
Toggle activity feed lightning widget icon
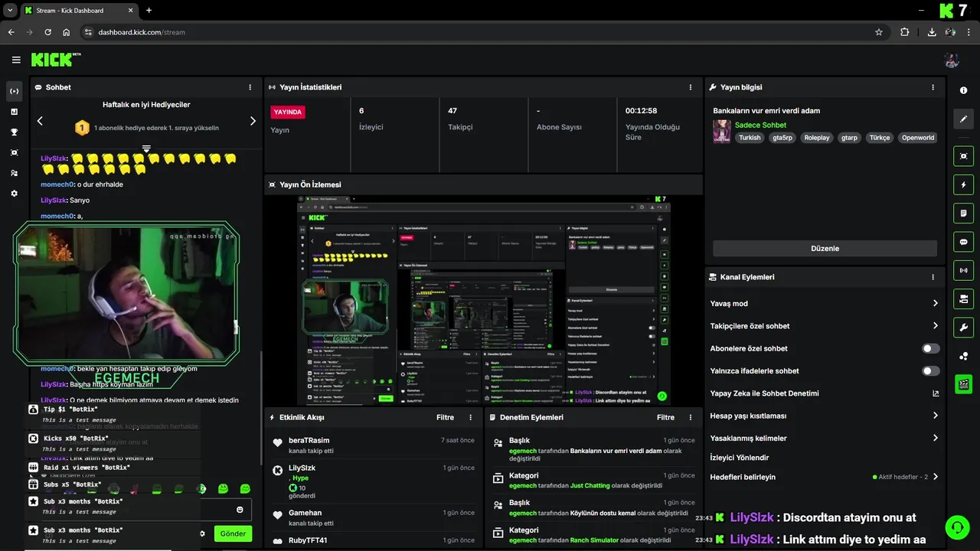[x=963, y=184]
